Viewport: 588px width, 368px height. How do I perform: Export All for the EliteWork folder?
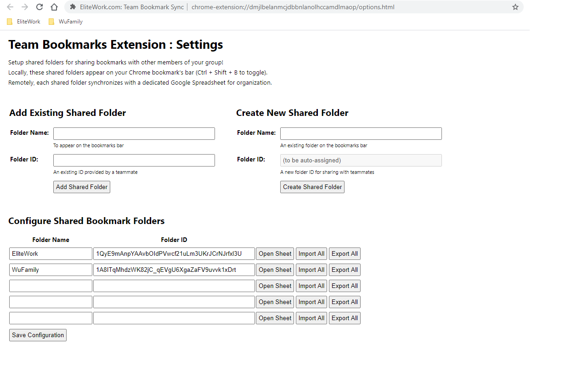pyautogui.click(x=345, y=253)
